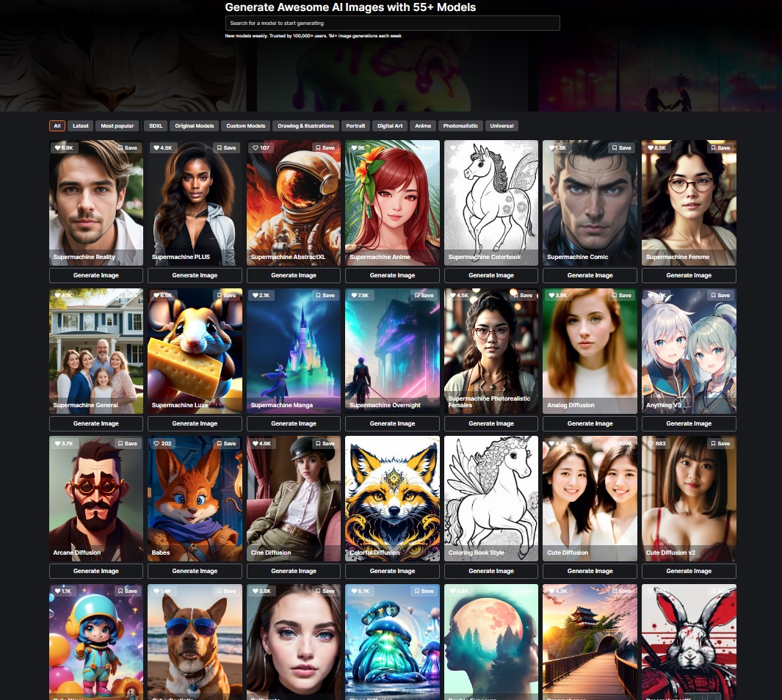Select the Anime filter
Screen dimensions: 782x700
point(423,126)
